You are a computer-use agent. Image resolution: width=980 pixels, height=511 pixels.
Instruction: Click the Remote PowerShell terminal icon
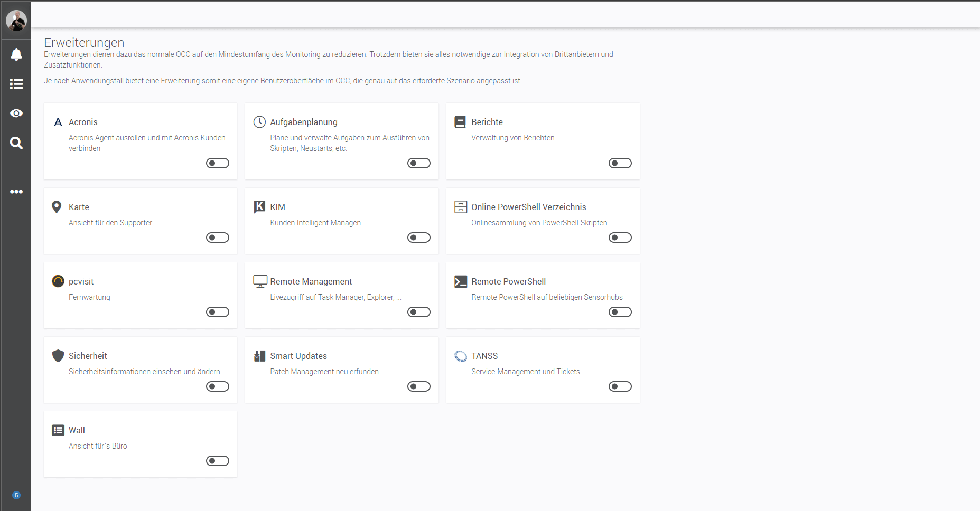461,282
